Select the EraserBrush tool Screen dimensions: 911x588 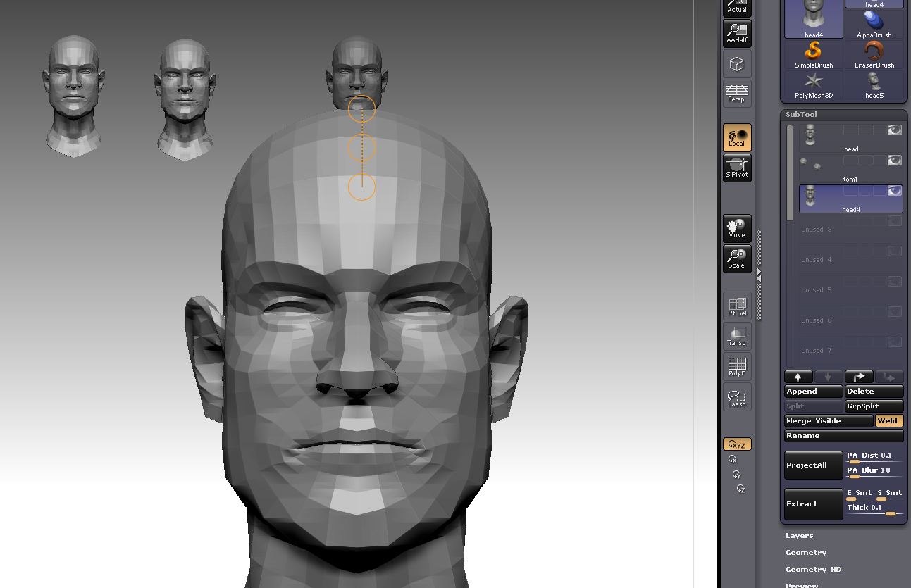pyautogui.click(x=874, y=53)
